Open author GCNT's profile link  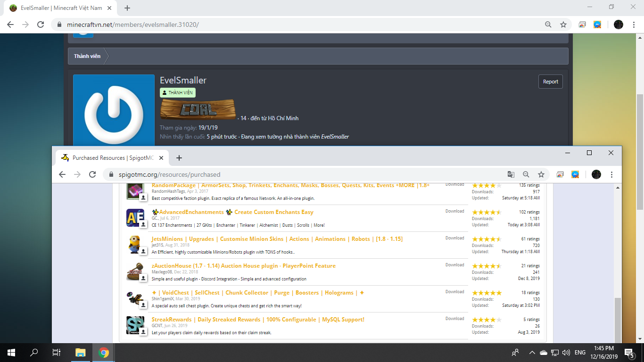coord(157,326)
